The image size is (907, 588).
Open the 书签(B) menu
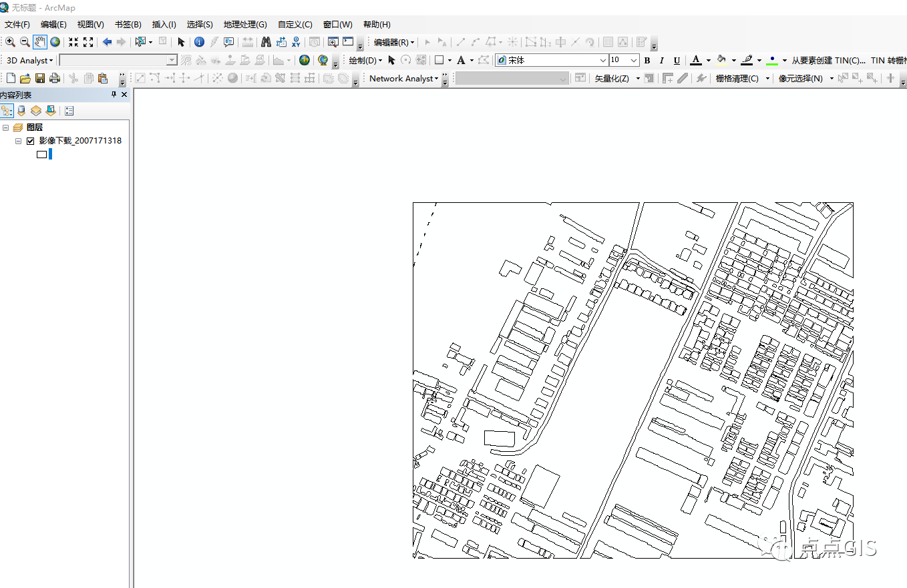click(128, 25)
